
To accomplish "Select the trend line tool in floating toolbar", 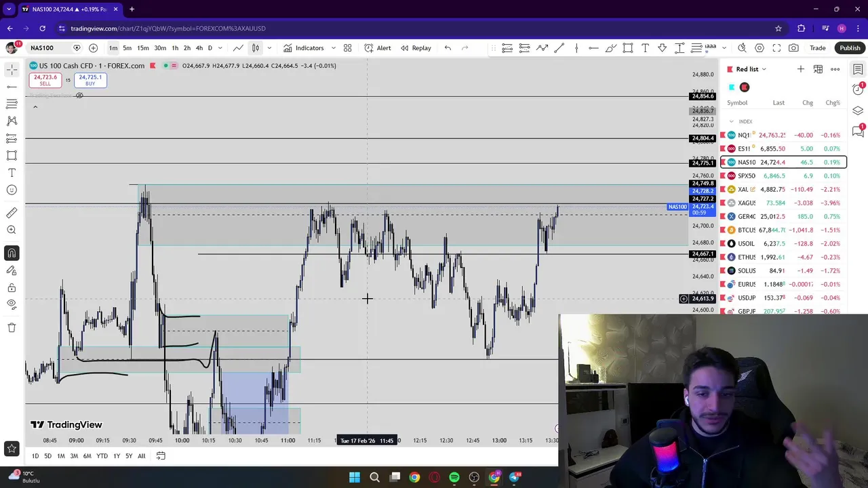I will coord(559,48).
